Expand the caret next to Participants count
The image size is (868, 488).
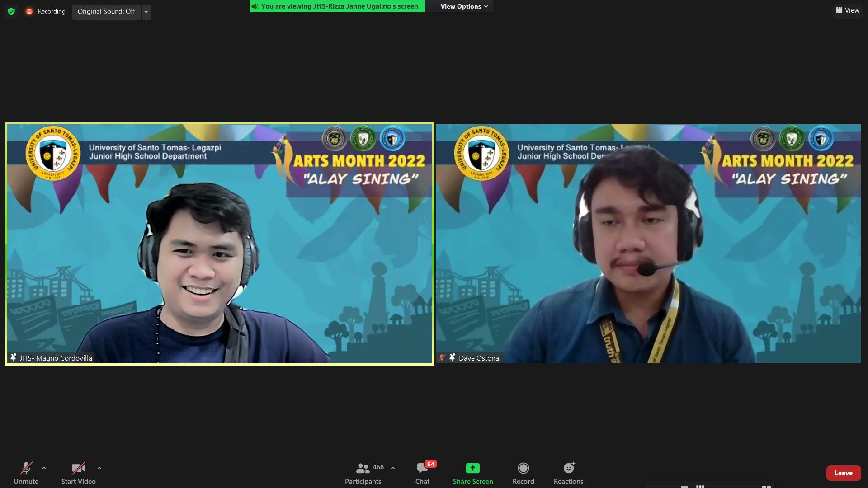(x=393, y=468)
